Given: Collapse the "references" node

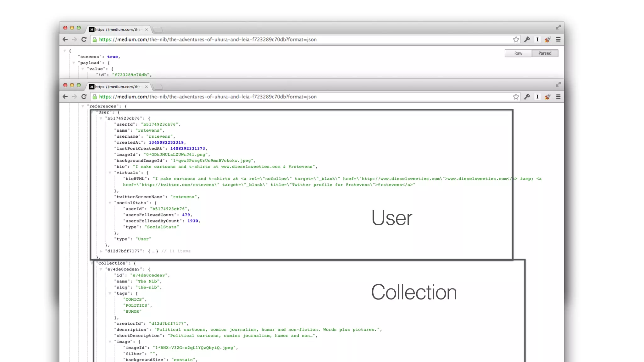Looking at the screenshot, I should (83, 106).
